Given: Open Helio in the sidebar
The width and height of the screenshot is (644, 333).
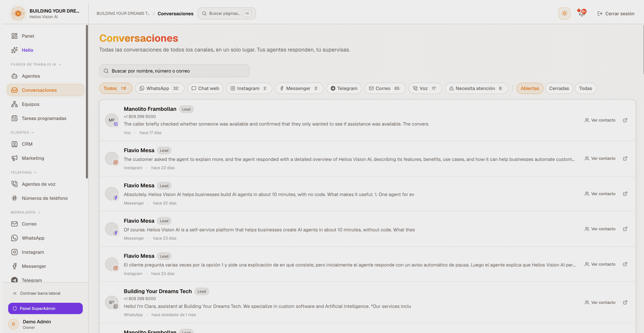Looking at the screenshot, I should coord(45,50).
